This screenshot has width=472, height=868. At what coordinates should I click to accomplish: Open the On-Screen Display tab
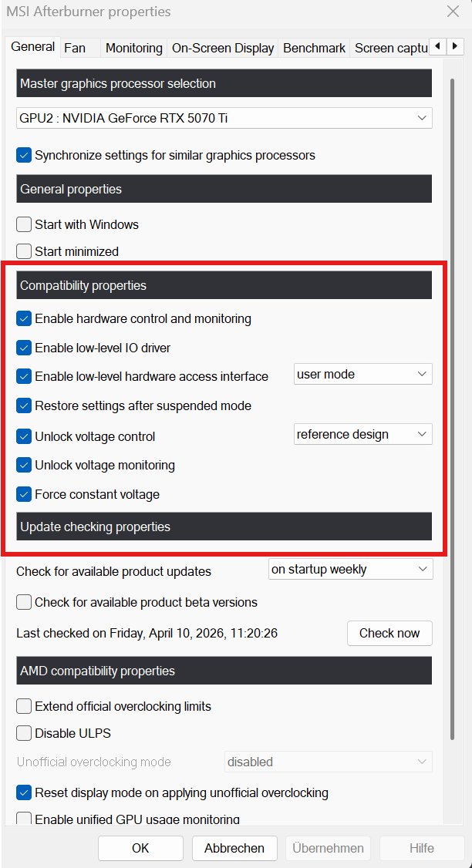pos(222,48)
